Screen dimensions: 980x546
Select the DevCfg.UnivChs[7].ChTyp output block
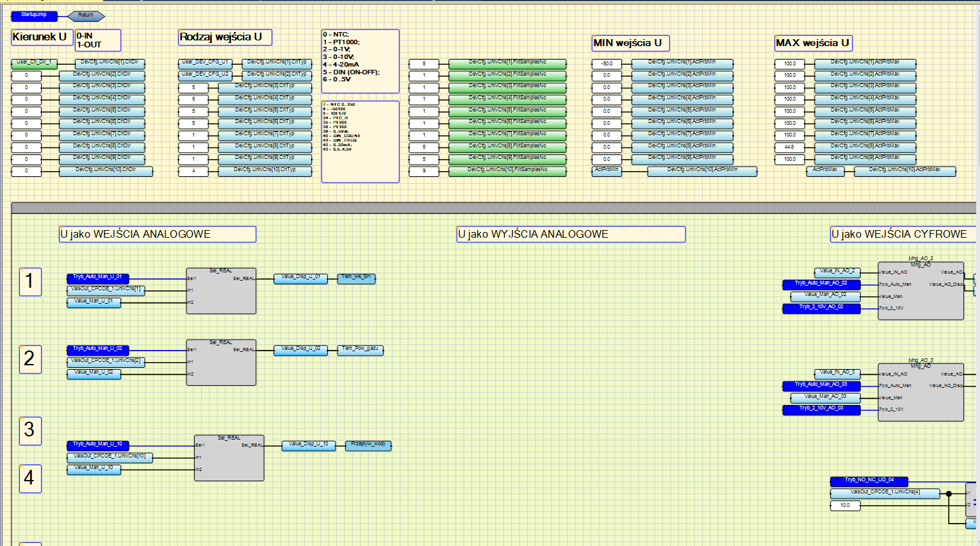click(265, 135)
